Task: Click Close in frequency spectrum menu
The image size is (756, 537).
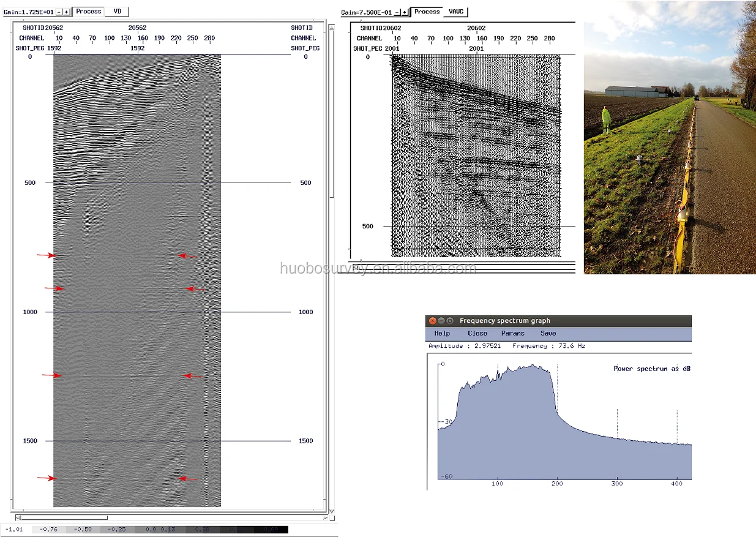Action: (477, 334)
